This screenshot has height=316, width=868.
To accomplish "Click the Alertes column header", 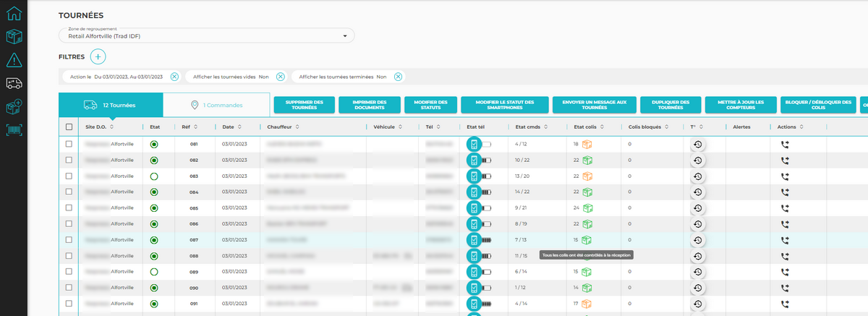I will (741, 127).
